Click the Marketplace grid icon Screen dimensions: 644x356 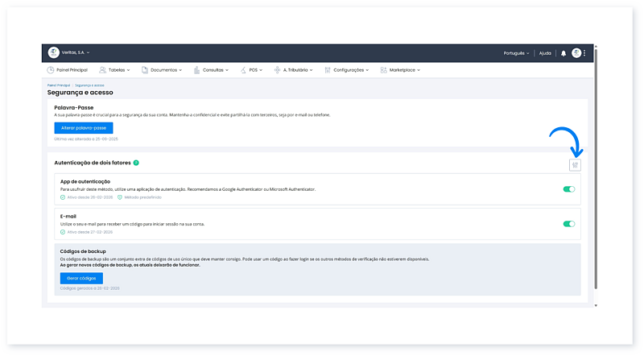point(383,70)
